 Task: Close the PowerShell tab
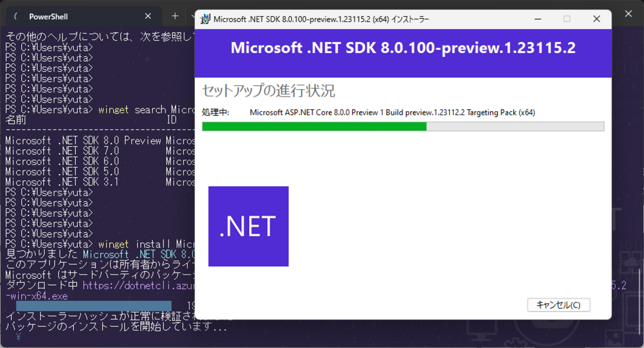148,16
